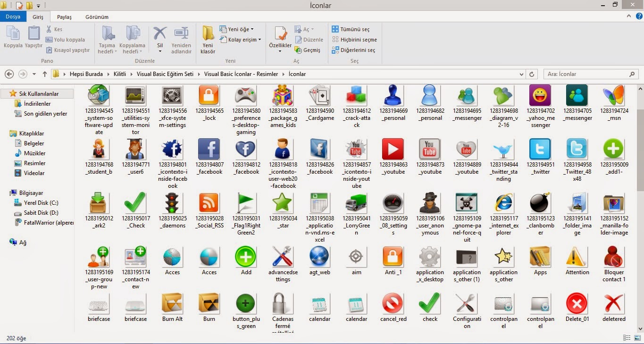Click Diğerlerini seç invert selection

coord(353,50)
